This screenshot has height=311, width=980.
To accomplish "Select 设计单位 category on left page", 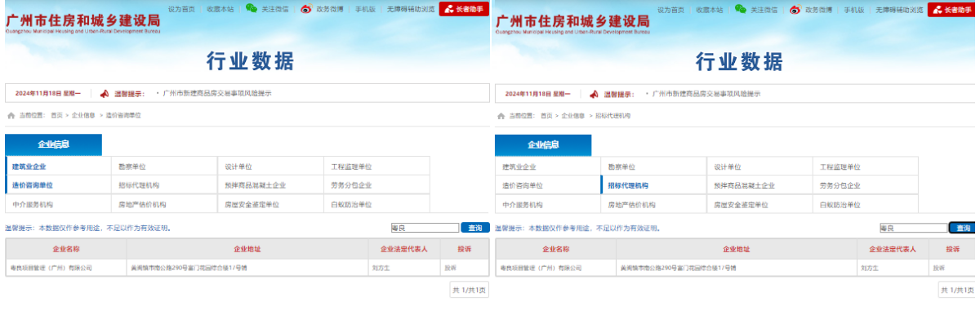I will pos(270,166).
